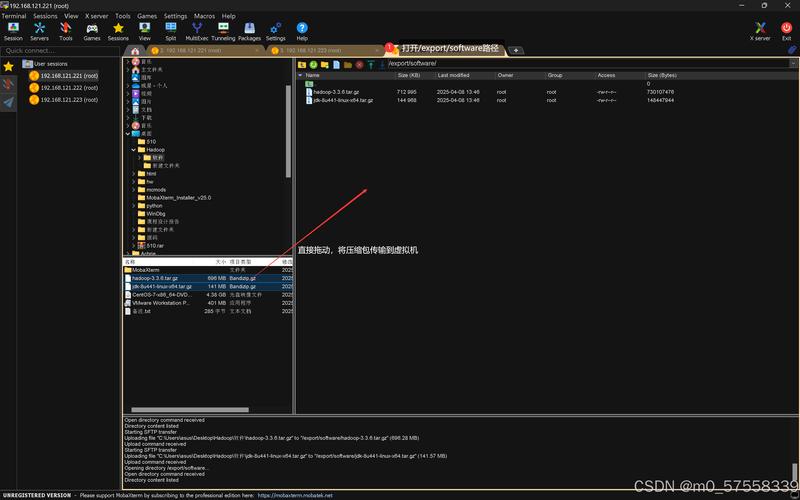Add a new tab with plus button
This screenshot has width=800, height=500.
pyautogui.click(x=516, y=50)
